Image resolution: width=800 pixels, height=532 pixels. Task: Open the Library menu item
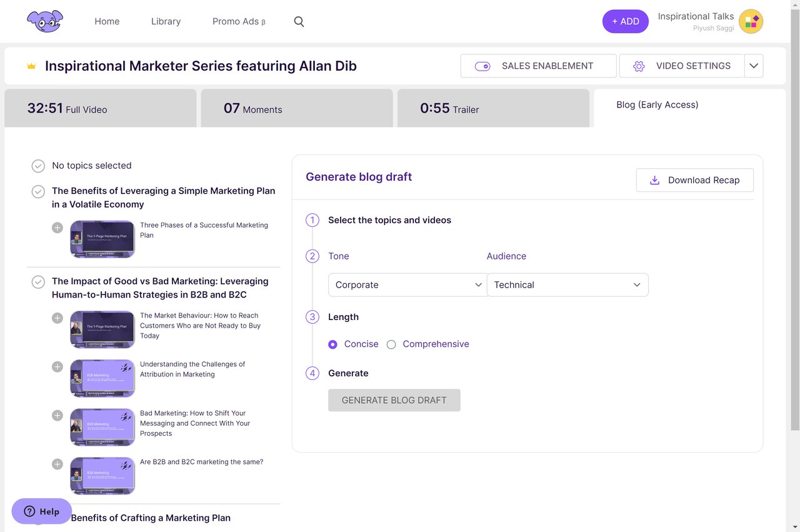point(166,21)
